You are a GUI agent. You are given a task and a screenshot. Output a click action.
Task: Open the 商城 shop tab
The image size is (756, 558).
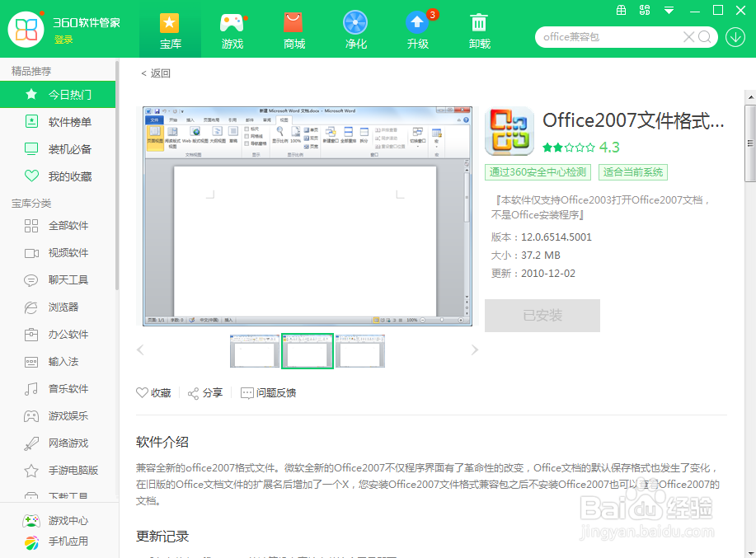[294, 30]
